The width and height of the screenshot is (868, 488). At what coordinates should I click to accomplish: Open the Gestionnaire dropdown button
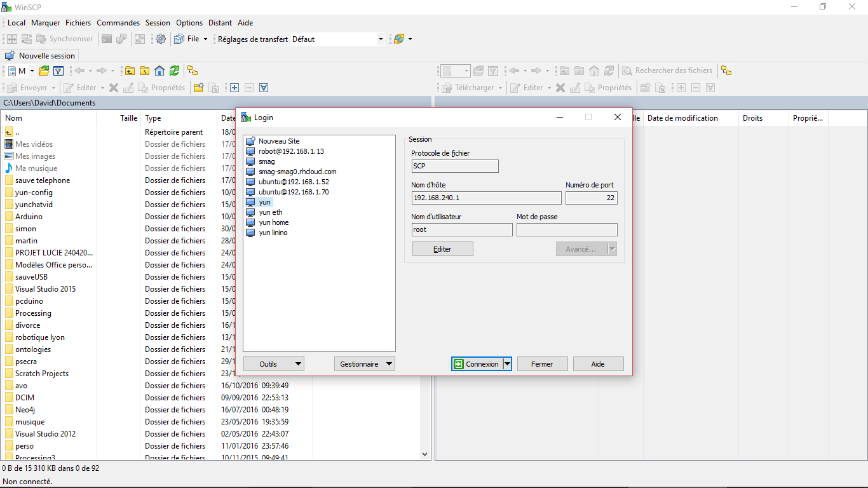(364, 364)
